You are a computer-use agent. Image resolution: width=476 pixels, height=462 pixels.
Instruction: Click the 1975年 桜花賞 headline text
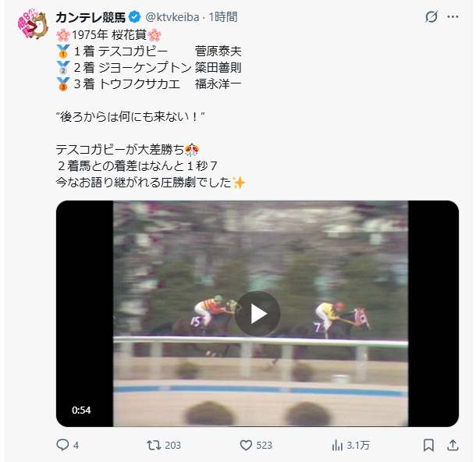point(109,35)
